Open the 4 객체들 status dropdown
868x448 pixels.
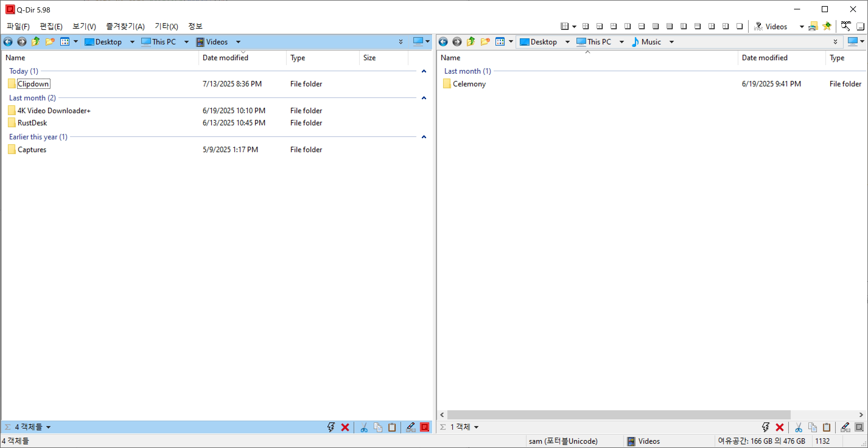pyautogui.click(x=48, y=427)
